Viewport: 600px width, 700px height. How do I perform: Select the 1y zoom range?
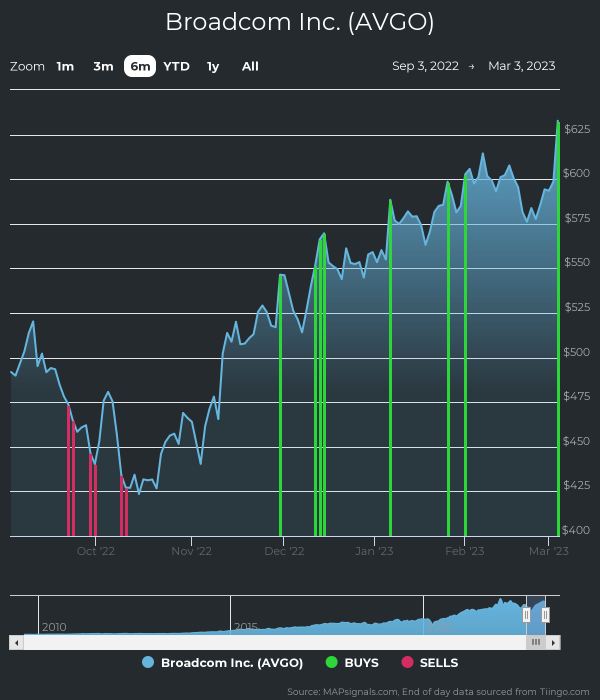pos(212,66)
